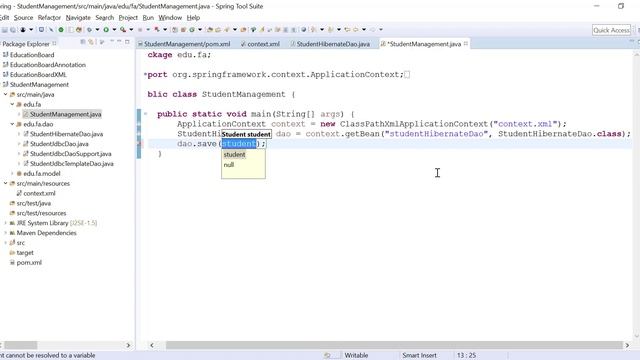
Task: Expand StudentHibernateDao.java tree node arrow
Action: (19, 134)
